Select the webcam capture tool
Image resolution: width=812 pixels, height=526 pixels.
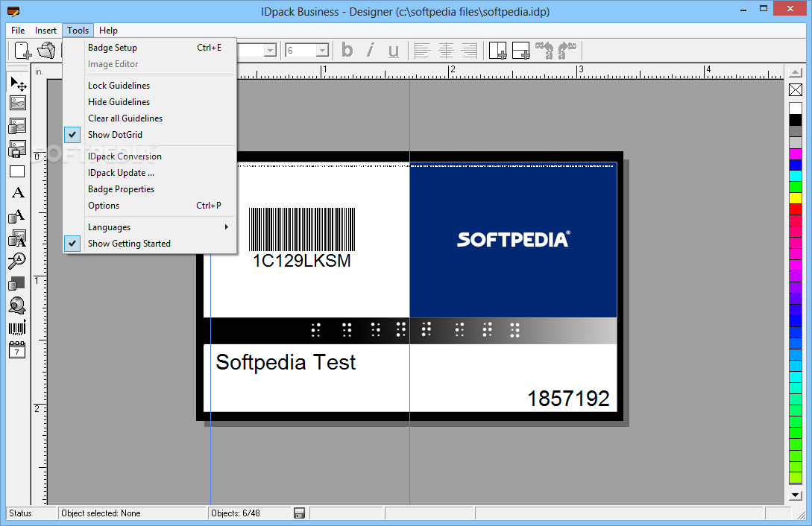click(18, 305)
